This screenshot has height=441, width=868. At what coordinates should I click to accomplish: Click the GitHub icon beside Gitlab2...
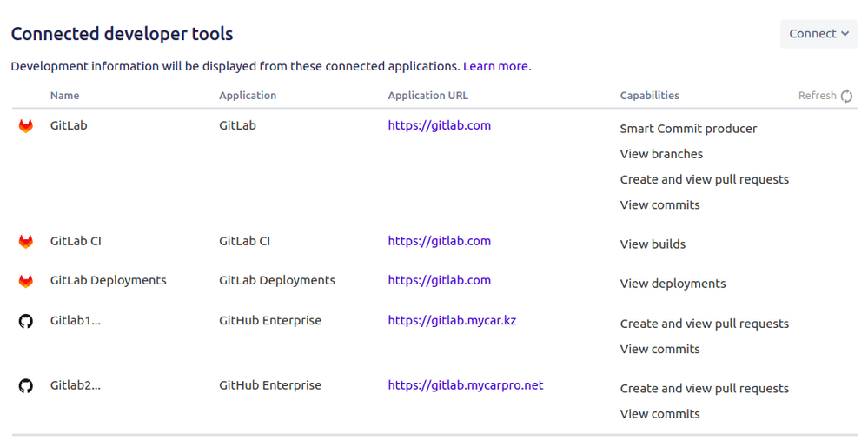coord(25,385)
